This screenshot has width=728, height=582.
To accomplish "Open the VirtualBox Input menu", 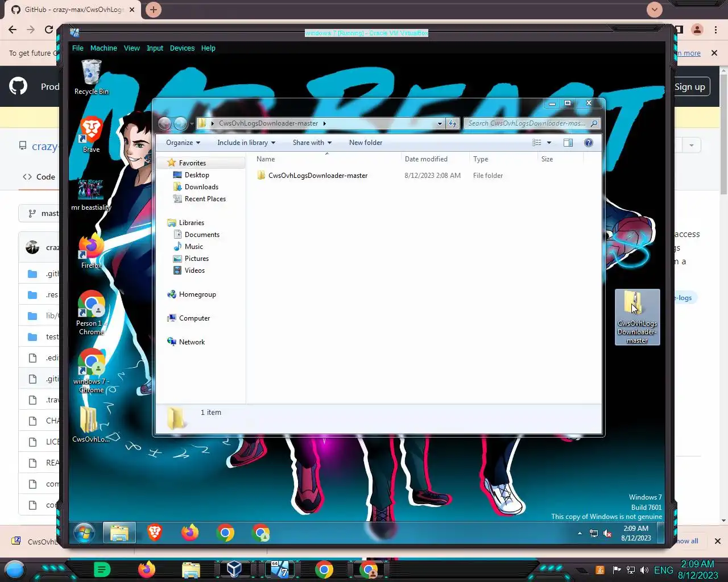I will [155, 48].
